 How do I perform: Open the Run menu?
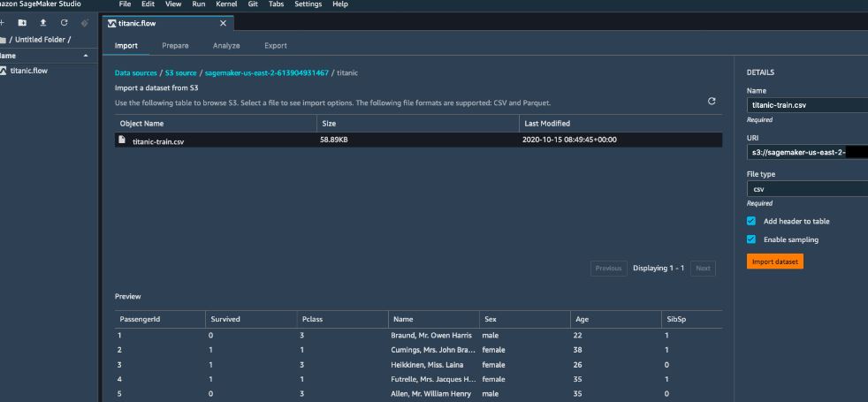[x=199, y=4]
